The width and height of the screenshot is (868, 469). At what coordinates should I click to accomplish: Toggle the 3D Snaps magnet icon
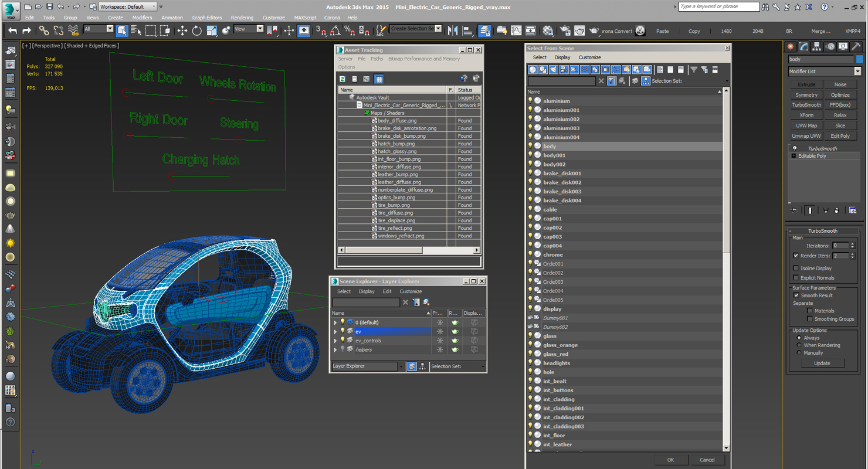point(321,30)
